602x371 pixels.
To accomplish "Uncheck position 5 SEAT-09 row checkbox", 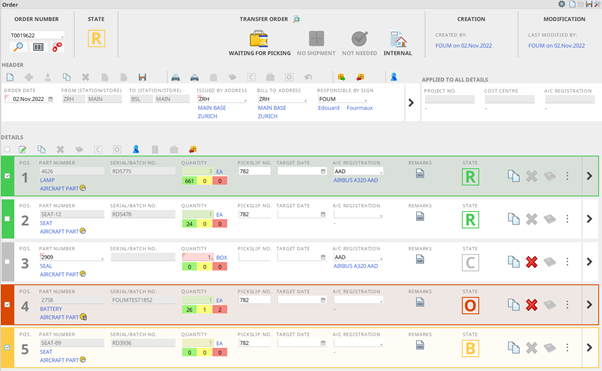I will (x=7, y=348).
